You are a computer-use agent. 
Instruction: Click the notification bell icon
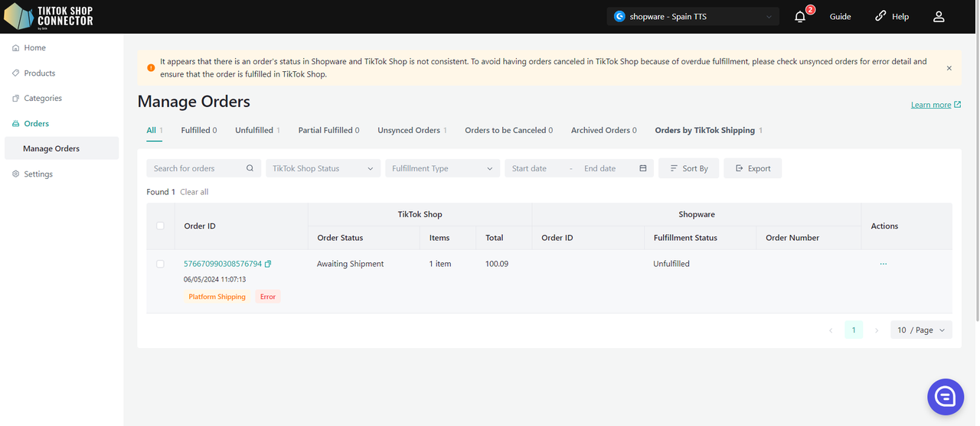click(800, 17)
